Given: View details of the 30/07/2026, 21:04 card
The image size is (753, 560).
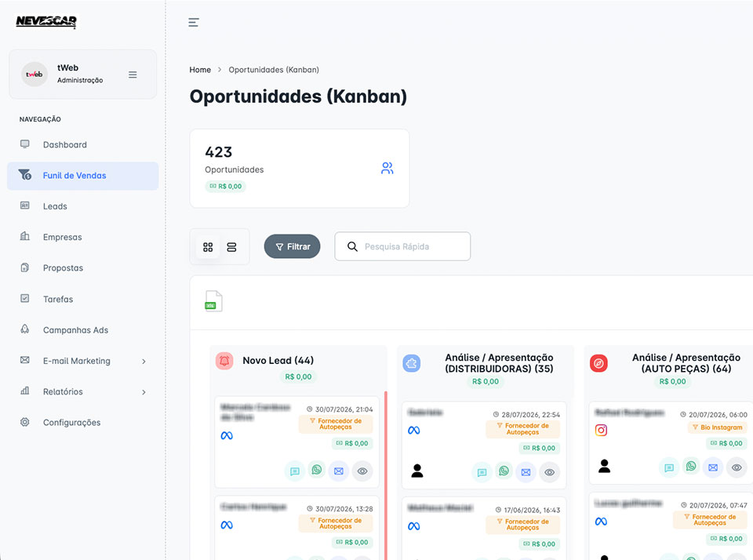Looking at the screenshot, I should pos(362,471).
